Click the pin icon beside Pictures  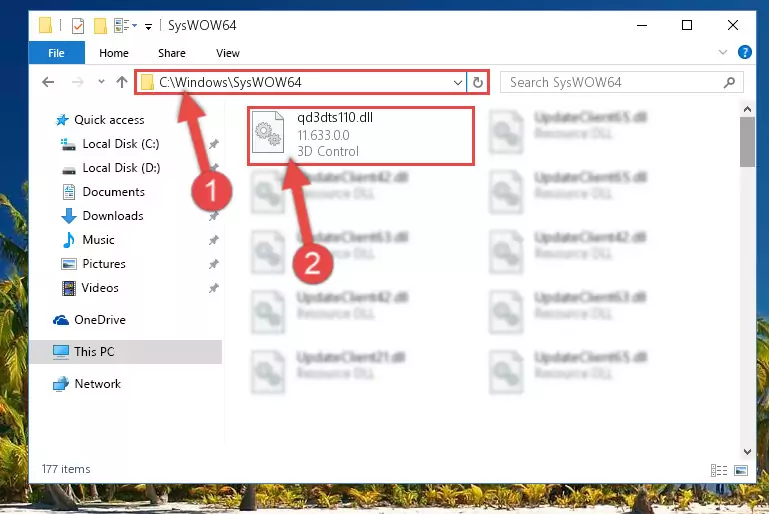[213, 264]
